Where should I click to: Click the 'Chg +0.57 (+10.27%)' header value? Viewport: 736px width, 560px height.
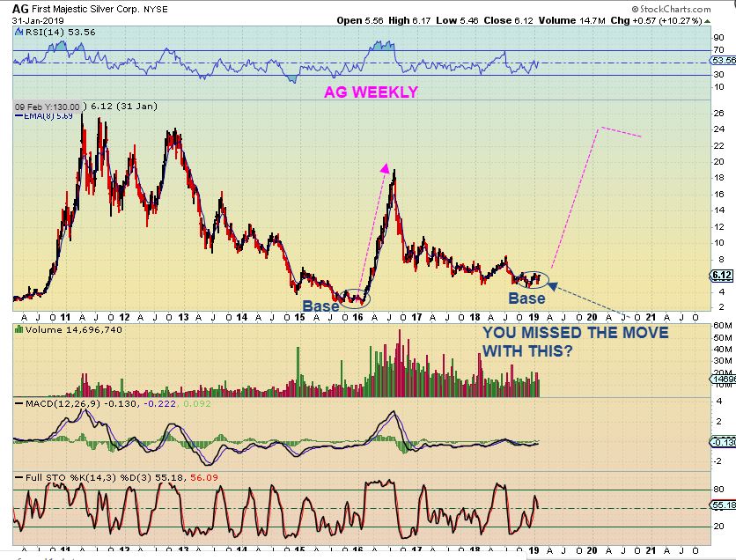pos(656,20)
